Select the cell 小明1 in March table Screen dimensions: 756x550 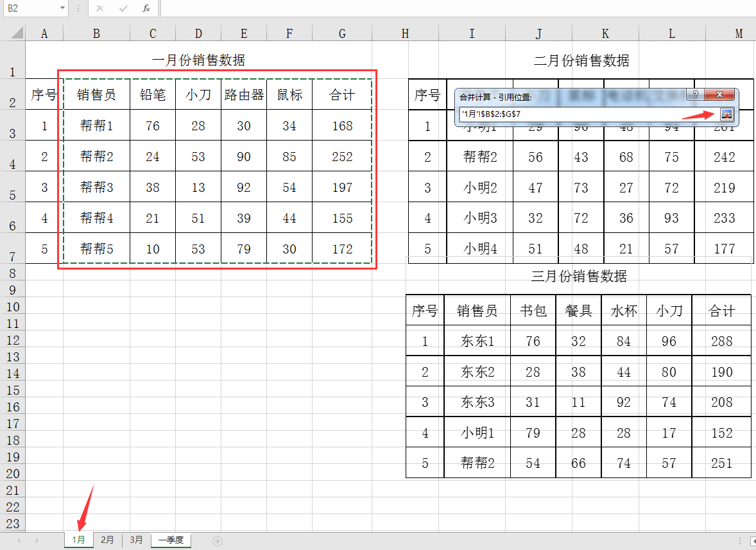pos(477,433)
